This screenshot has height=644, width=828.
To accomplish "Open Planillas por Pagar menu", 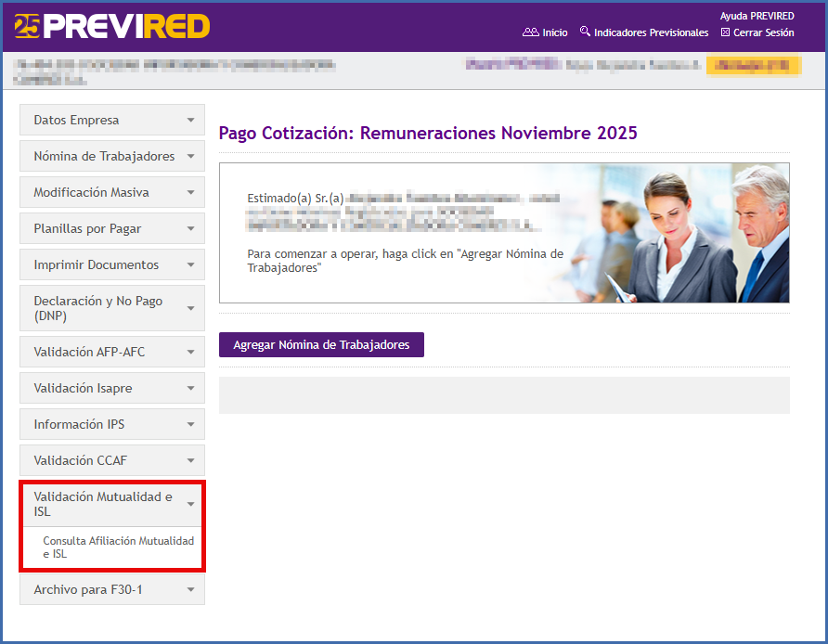I will [x=112, y=228].
